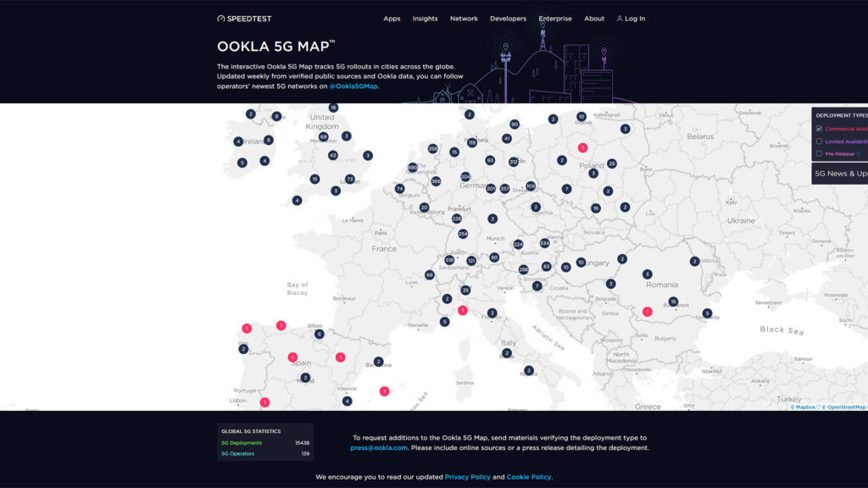Click the 5G Deployments statistic label
Screen dimensions: 868x488
242,443
